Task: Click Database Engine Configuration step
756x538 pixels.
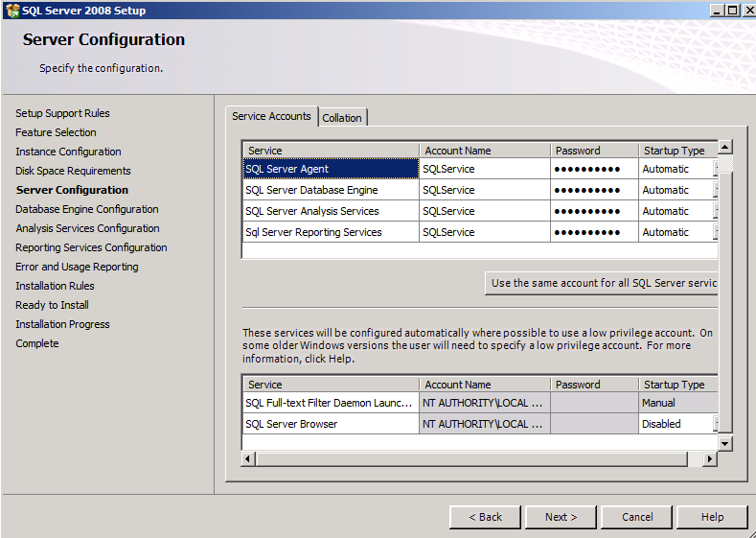Action: 87,209
